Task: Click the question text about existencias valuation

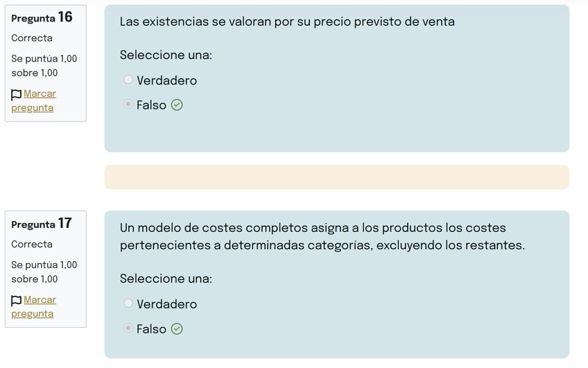Action: coord(287,22)
